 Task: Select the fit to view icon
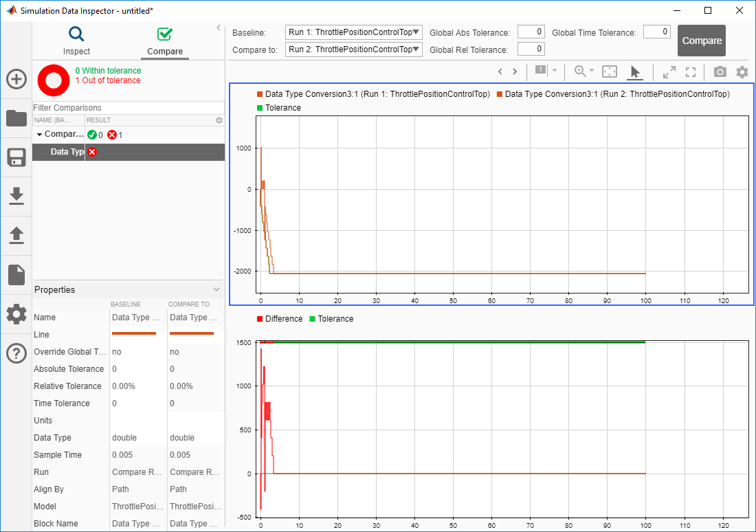610,71
